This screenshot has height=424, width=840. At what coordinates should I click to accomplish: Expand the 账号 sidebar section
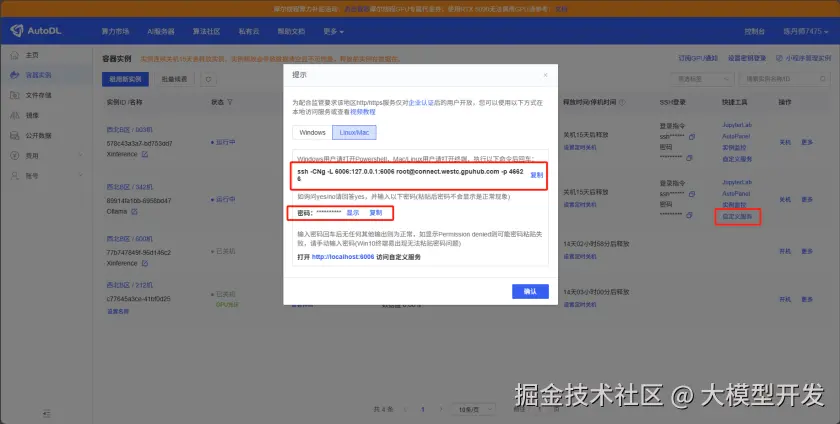tap(46, 176)
